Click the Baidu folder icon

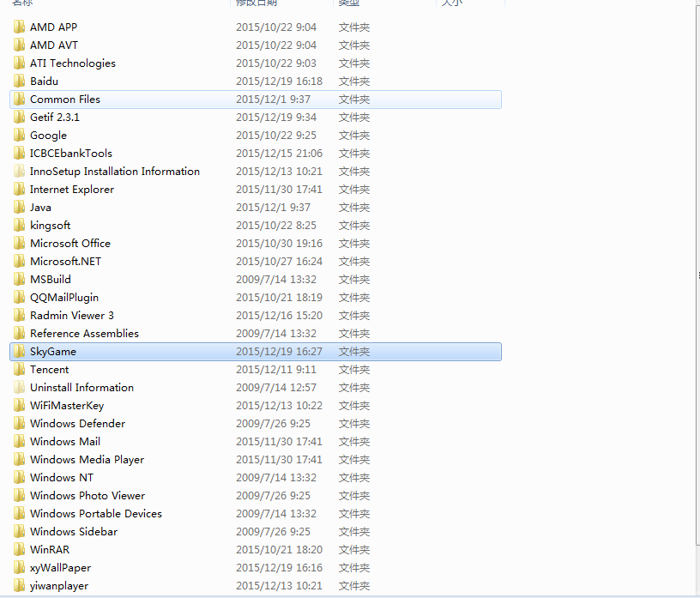pyautogui.click(x=19, y=82)
